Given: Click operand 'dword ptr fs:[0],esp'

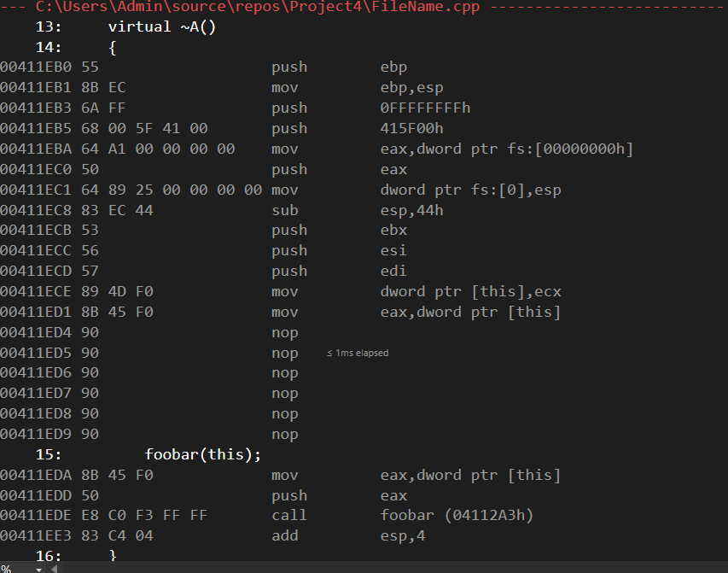Looking at the screenshot, I should point(471,190).
